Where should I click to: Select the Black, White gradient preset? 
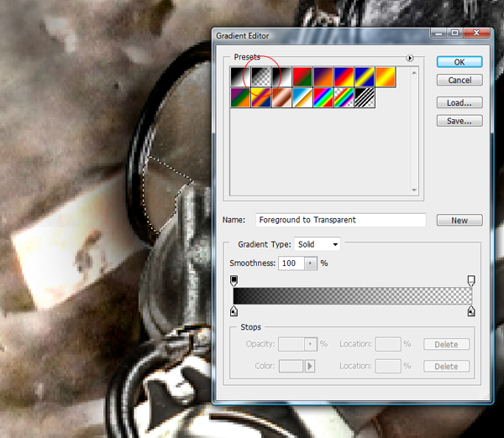click(281, 76)
